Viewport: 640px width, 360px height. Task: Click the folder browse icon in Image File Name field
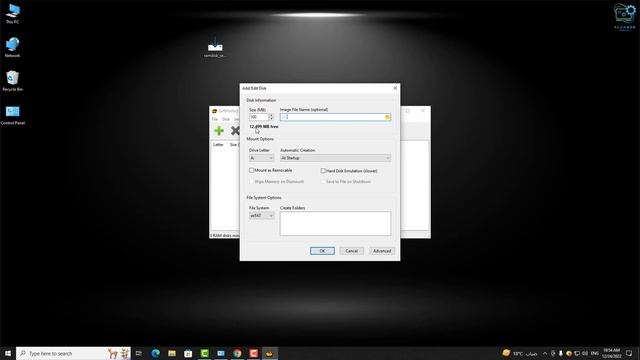[x=387, y=117]
